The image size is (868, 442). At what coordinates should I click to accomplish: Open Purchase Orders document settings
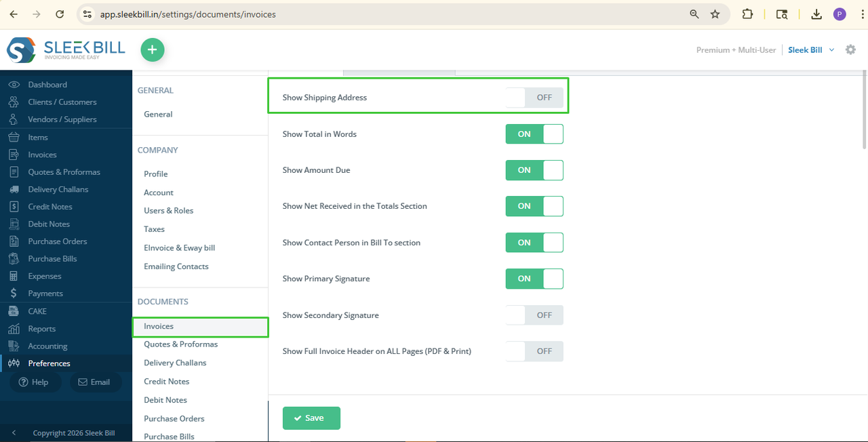click(x=174, y=419)
